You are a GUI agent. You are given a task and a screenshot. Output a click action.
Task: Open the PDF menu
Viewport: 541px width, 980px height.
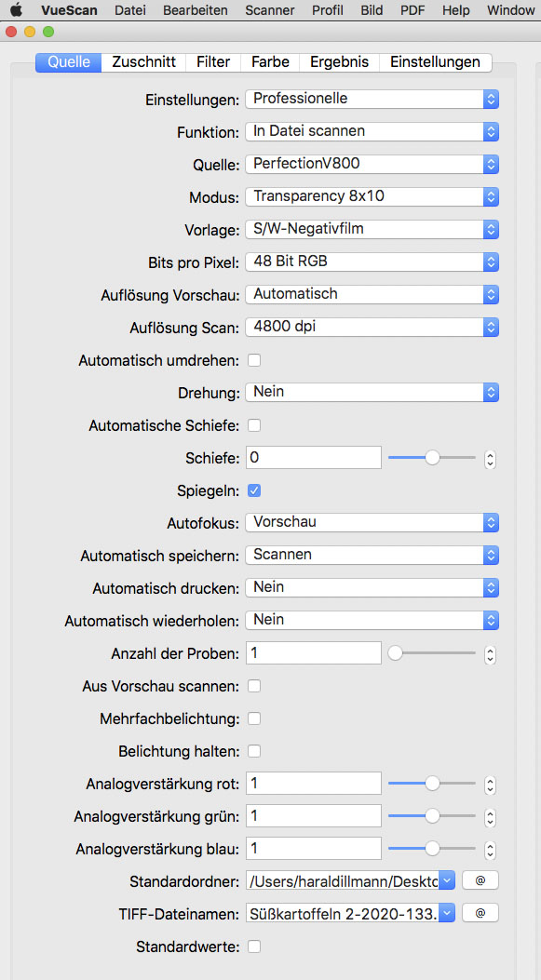coord(413,10)
